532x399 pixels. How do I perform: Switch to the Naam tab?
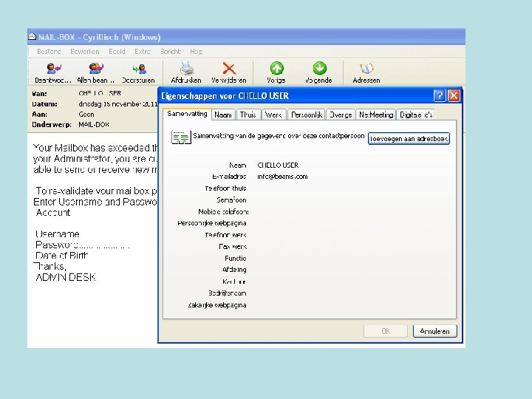(x=223, y=115)
